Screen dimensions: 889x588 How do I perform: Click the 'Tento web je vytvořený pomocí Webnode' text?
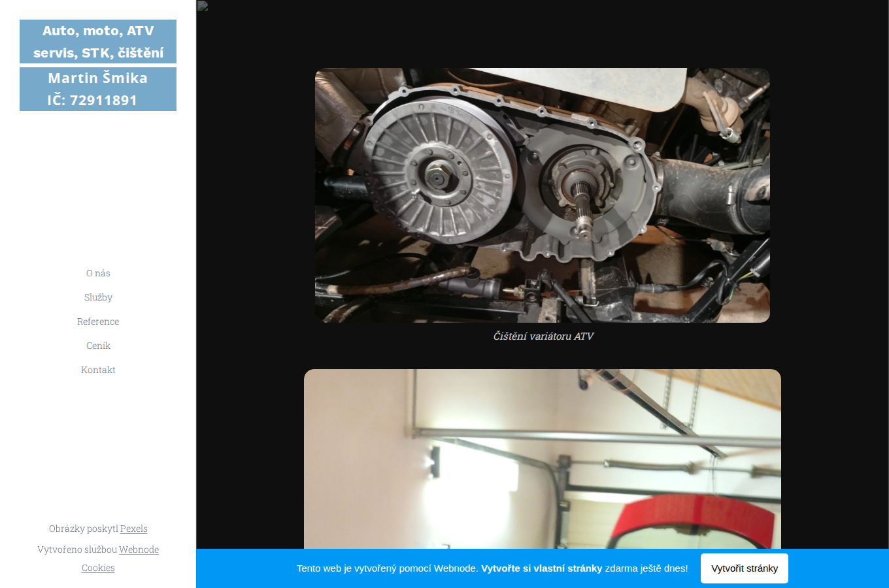click(388, 568)
